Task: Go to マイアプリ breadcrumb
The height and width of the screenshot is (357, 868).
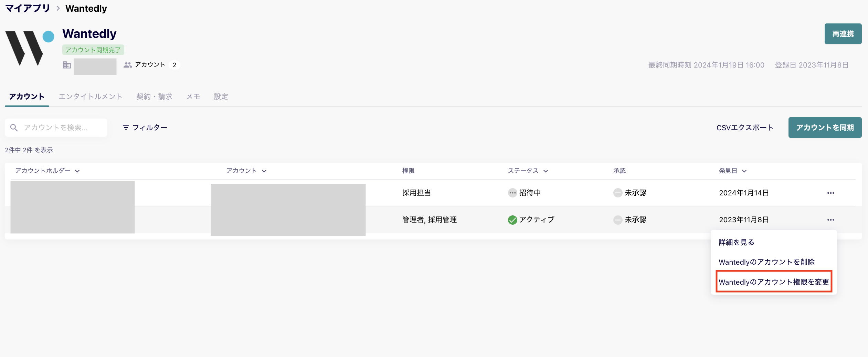Action: 28,8
